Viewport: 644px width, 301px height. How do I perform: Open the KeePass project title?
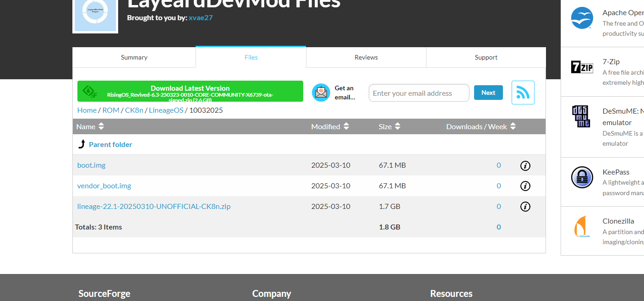click(x=616, y=172)
